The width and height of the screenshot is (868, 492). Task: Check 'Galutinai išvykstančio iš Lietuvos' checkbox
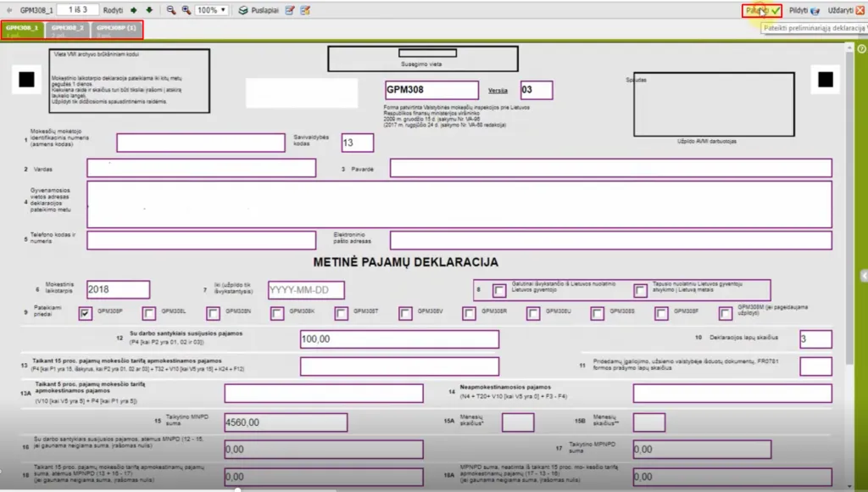tap(499, 290)
